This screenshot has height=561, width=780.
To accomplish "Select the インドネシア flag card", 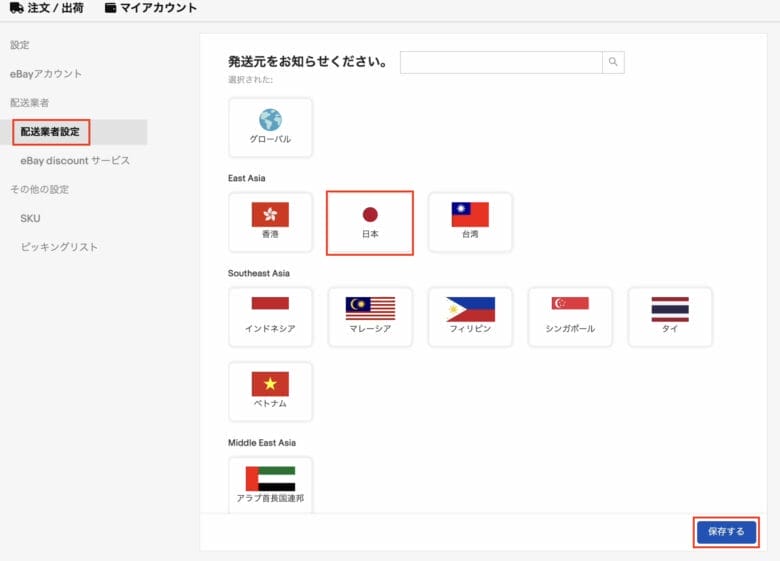I will point(270,317).
